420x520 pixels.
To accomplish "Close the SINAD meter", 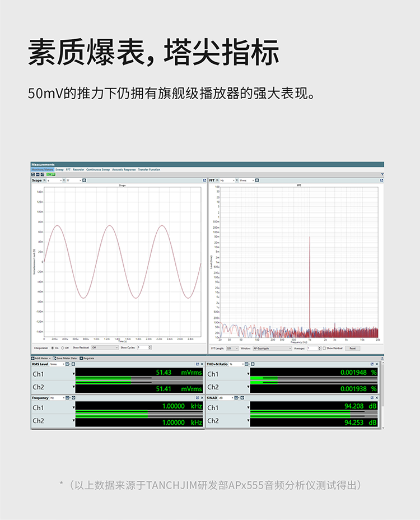I will (376, 398).
